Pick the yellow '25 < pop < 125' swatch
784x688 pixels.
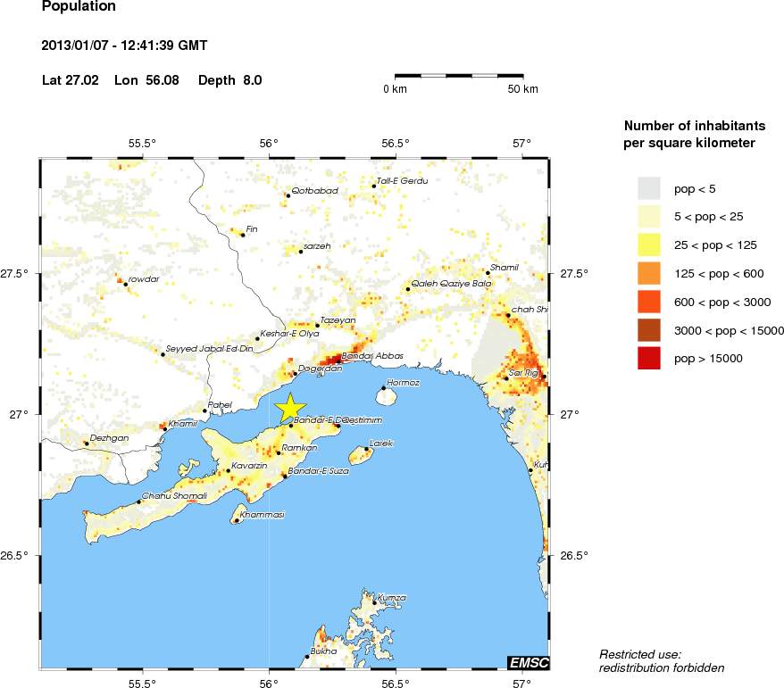[649, 245]
